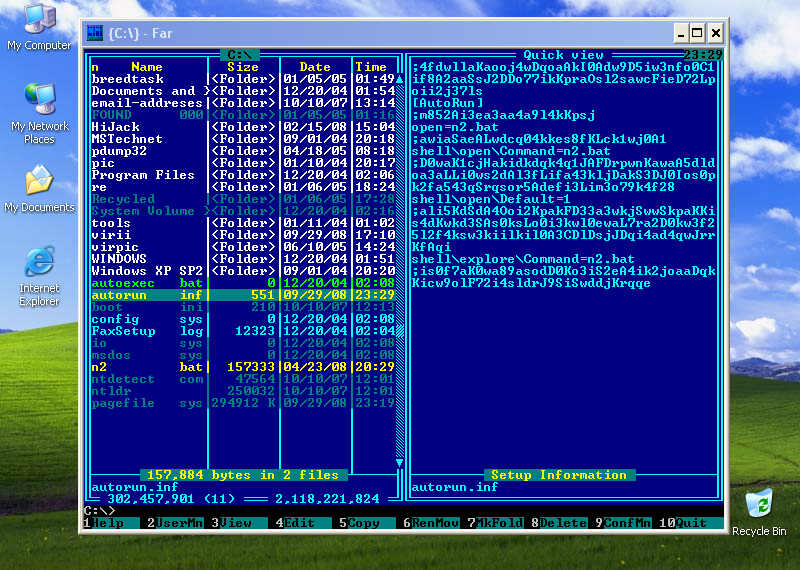The image size is (800, 570).
Task: Select the Documents and folder row
Action: (x=243, y=91)
